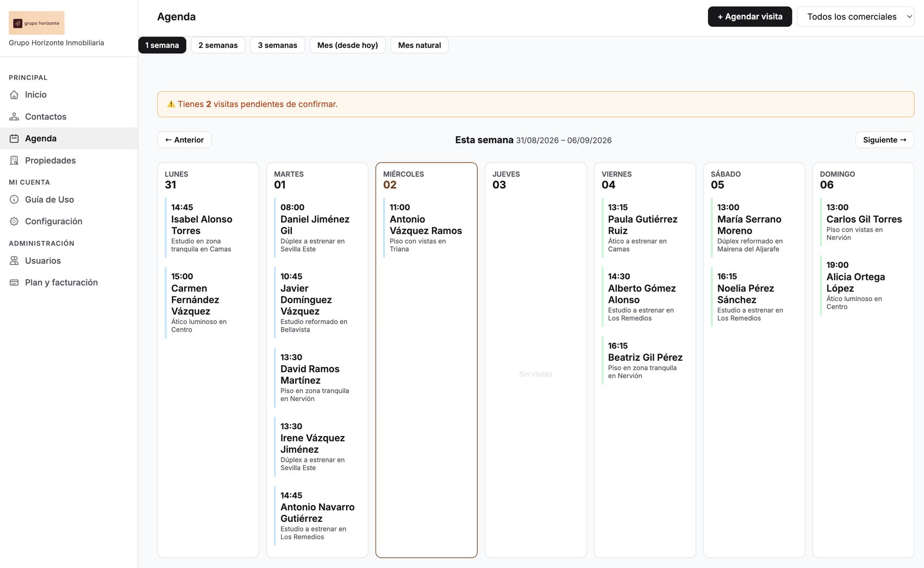The width and height of the screenshot is (924, 568).
Task: Open Alberto Gómez Alonso visit card
Action: click(x=645, y=297)
